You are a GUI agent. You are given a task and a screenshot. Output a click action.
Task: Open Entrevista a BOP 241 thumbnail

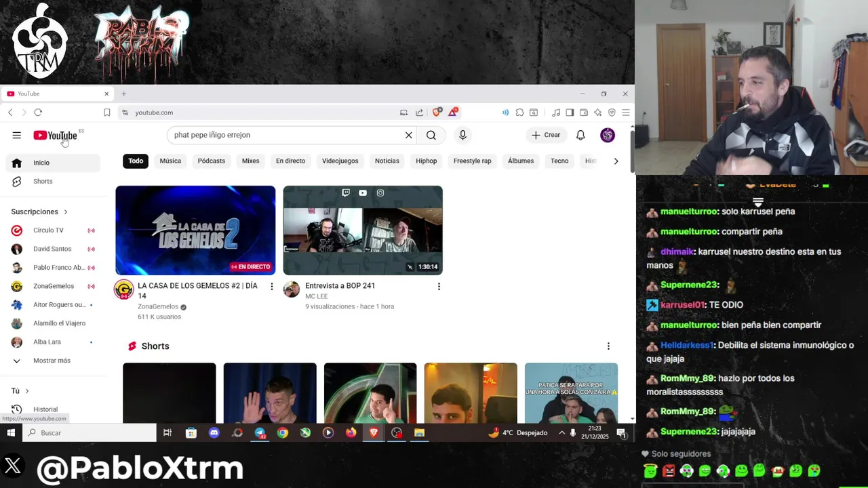363,230
